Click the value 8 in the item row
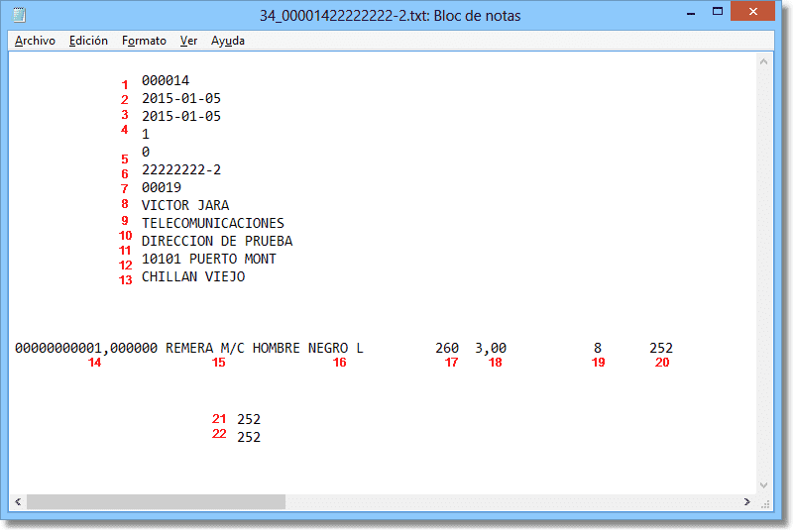794x532 pixels. [598, 349]
